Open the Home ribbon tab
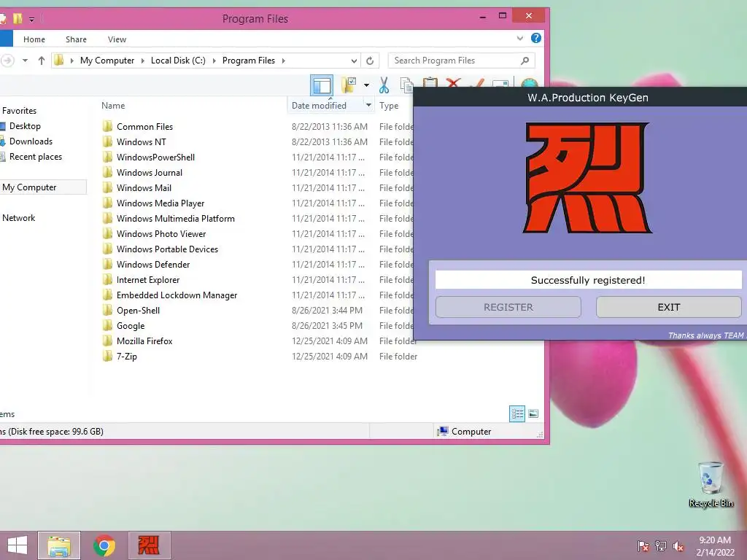Viewport: 747px width, 560px height. coord(34,39)
